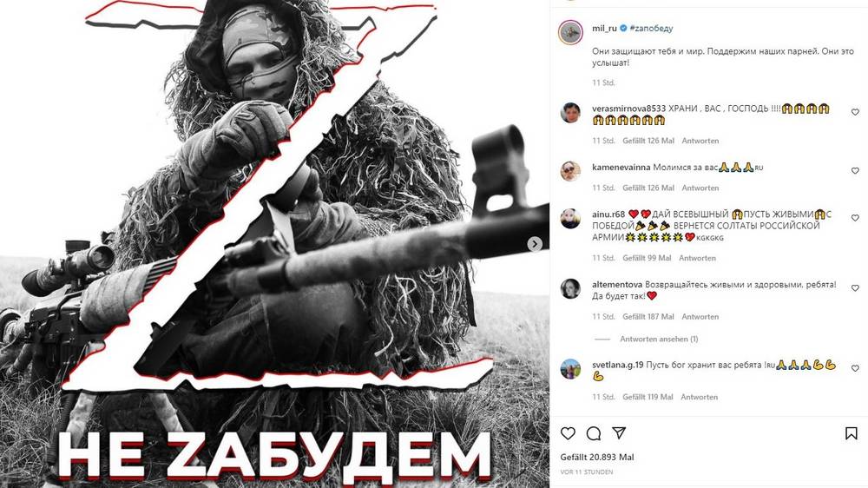The width and height of the screenshot is (868, 488).
Task: Click 'Antworten' under svetlana.g.19's comment
Action: 699,397
